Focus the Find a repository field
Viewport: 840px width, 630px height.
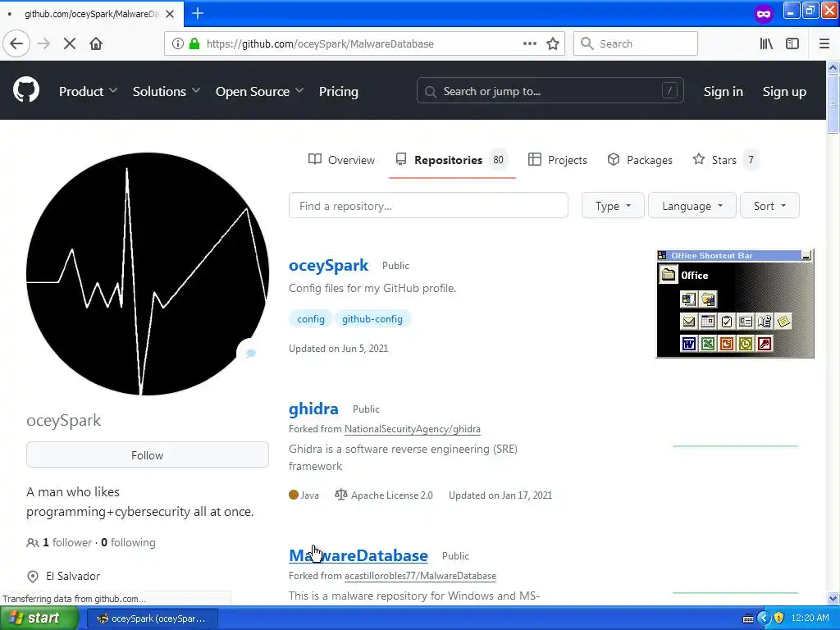coord(428,206)
